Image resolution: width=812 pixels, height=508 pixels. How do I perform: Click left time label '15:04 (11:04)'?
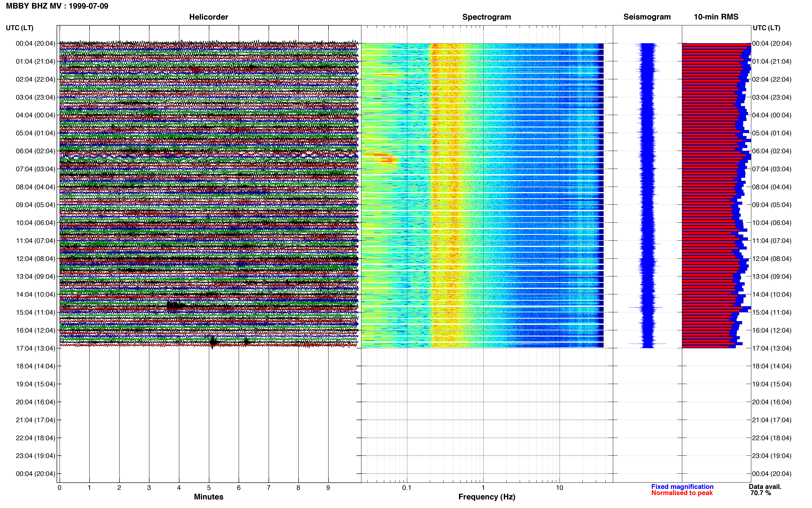coord(35,313)
